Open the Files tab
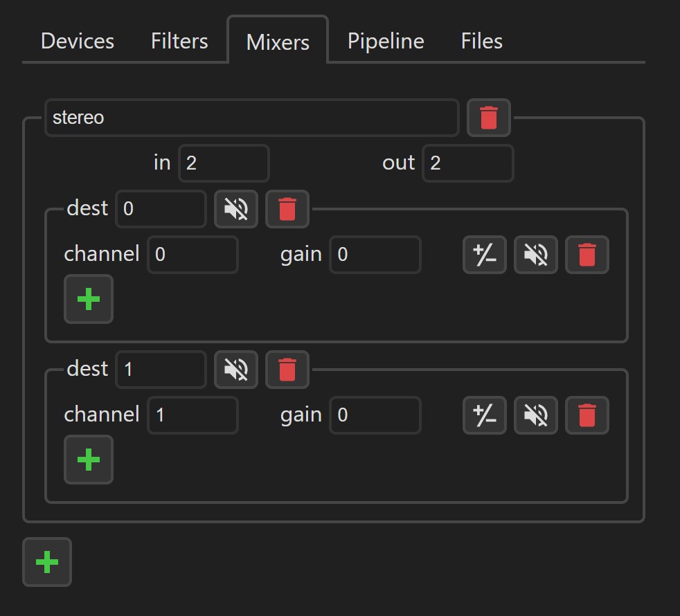The width and height of the screenshot is (680, 616). [481, 42]
